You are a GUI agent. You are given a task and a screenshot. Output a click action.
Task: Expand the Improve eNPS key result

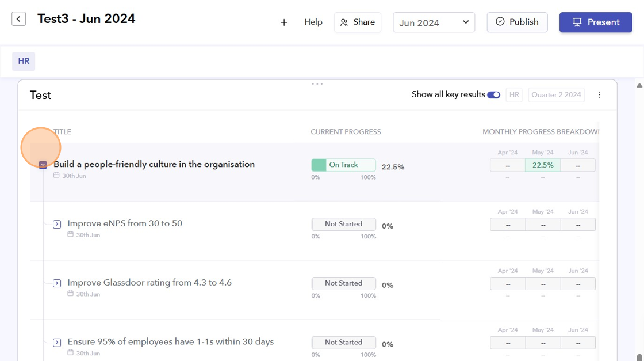click(57, 224)
